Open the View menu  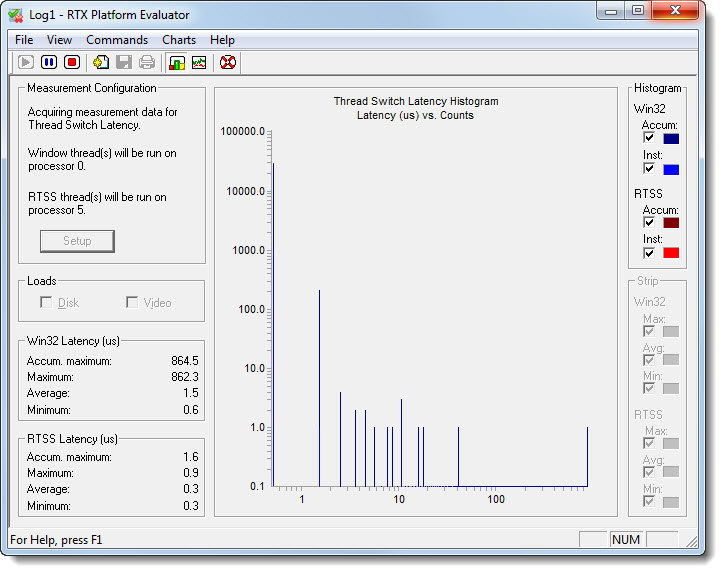[60, 40]
